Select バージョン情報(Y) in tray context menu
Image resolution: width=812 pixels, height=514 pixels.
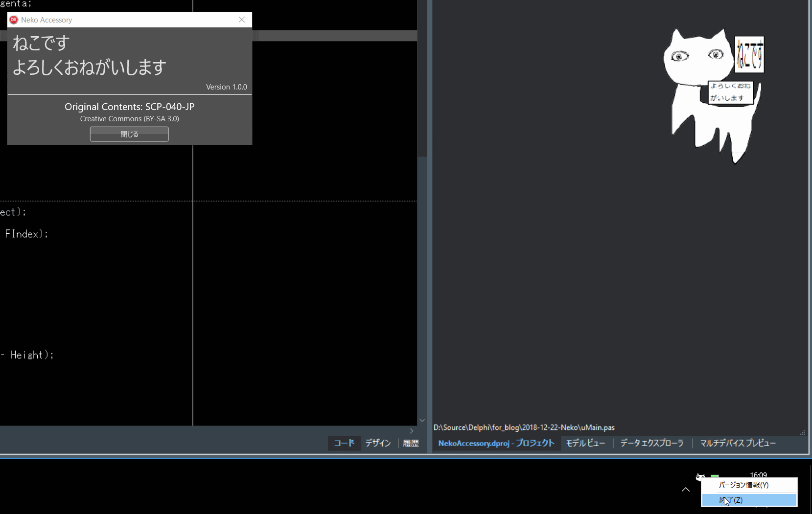749,485
